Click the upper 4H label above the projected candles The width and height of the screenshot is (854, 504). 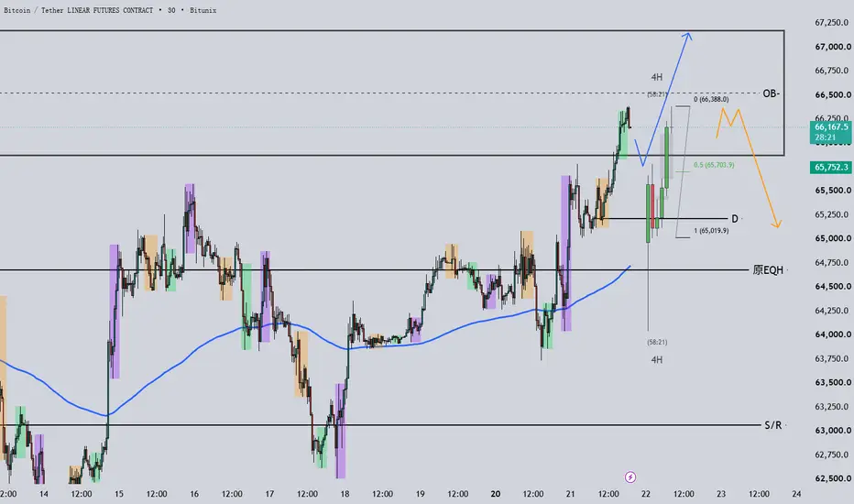tap(657, 77)
